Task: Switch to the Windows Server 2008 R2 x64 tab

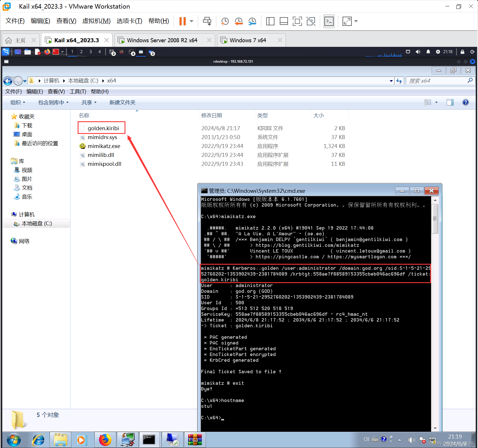Action: (x=165, y=40)
